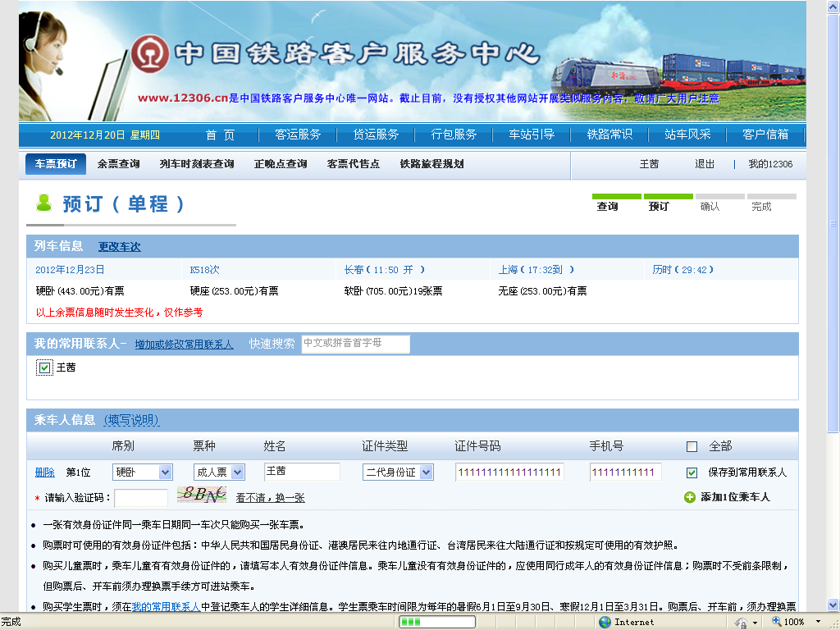Click 软卧 (705.00元)19张票 text
This screenshot has height=630, width=840.
[393, 291]
